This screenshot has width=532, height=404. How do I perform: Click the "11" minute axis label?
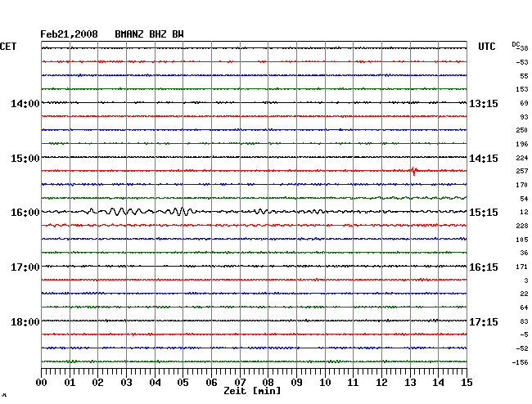(353, 383)
